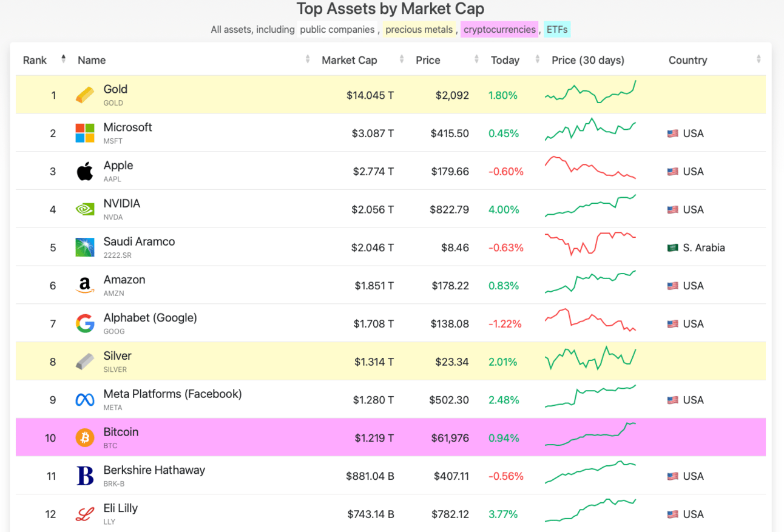Sort by Market Cap column arrows
Viewport: 784px width, 532px height.
pyautogui.click(x=402, y=59)
